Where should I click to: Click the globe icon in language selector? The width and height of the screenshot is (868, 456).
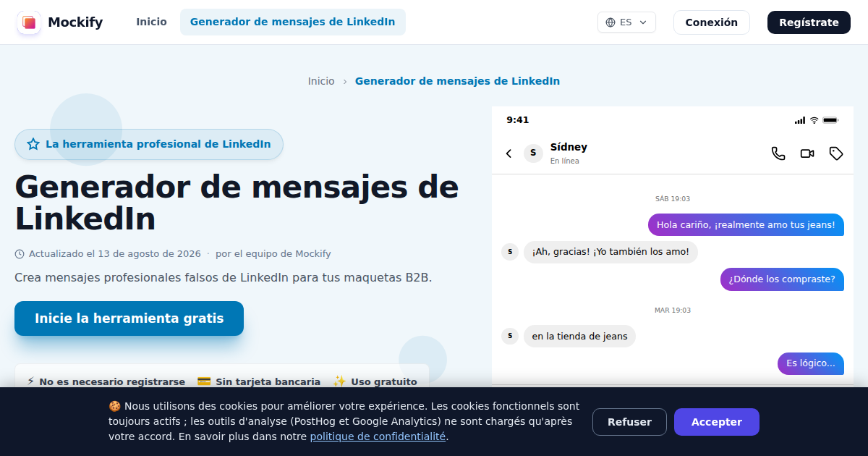[x=610, y=22]
